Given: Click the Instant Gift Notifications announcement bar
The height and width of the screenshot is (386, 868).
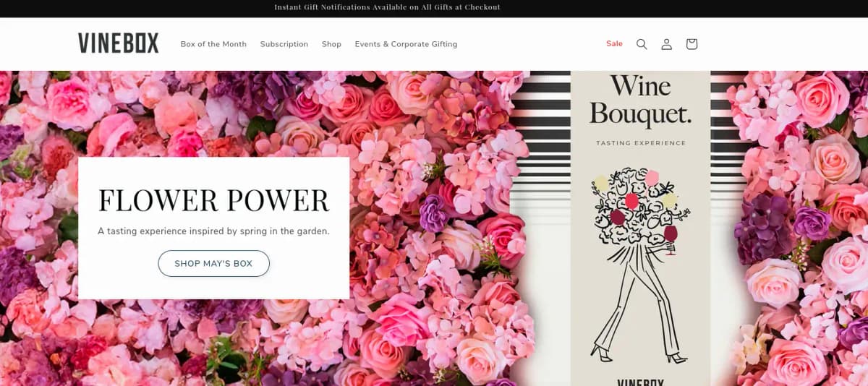Looking at the screenshot, I should [388, 7].
